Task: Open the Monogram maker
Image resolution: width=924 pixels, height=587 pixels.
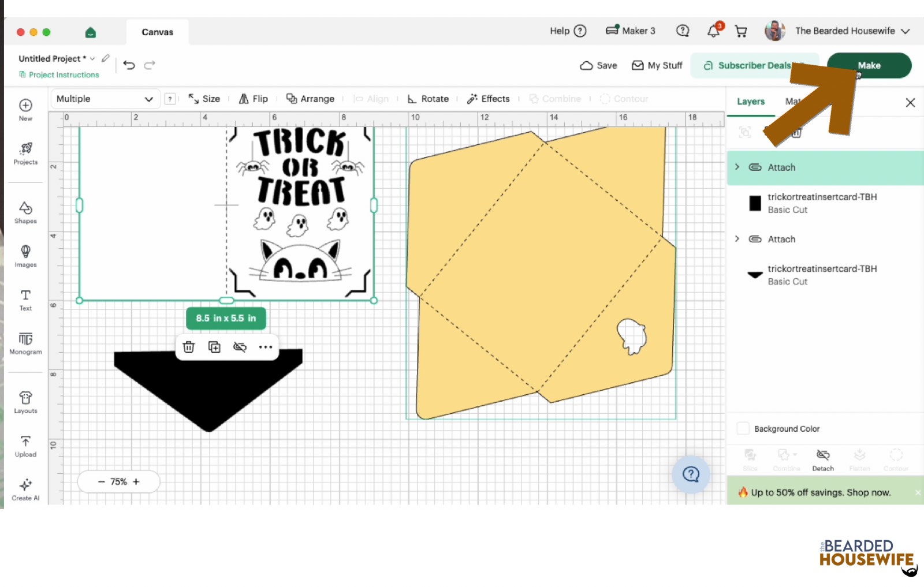Action: [25, 343]
